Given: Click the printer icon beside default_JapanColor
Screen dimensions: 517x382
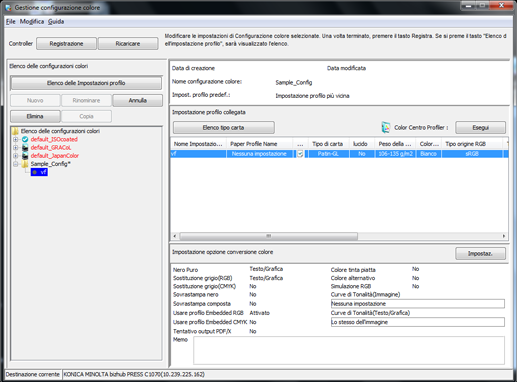Looking at the screenshot, I should pyautogui.click(x=25, y=156).
